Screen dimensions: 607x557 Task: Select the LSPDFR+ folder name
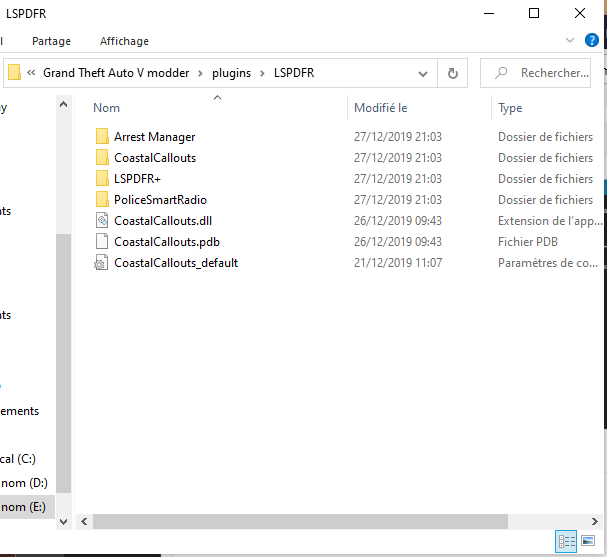pyautogui.click(x=137, y=178)
